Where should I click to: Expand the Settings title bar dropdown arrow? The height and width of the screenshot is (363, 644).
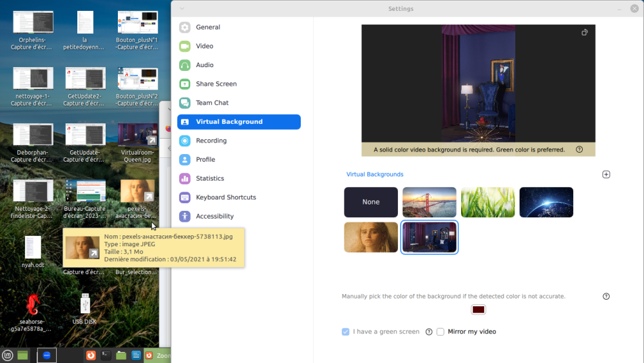coord(182,8)
